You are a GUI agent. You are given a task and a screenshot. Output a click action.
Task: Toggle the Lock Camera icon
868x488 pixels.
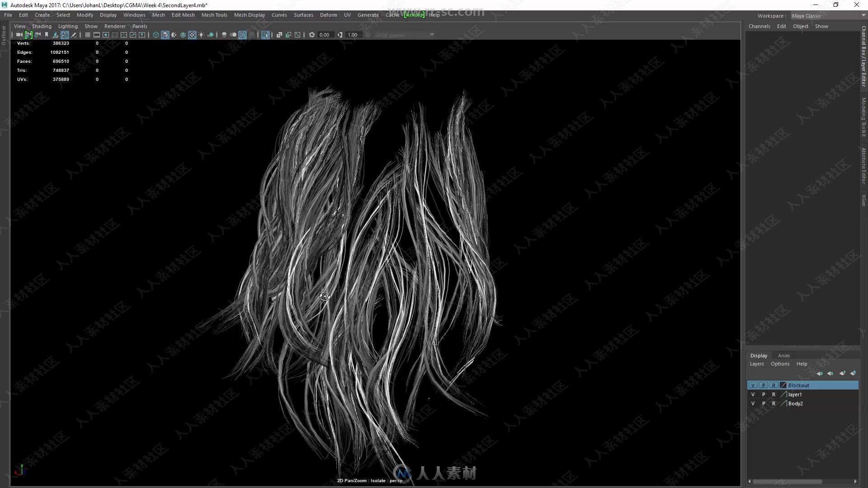point(28,35)
